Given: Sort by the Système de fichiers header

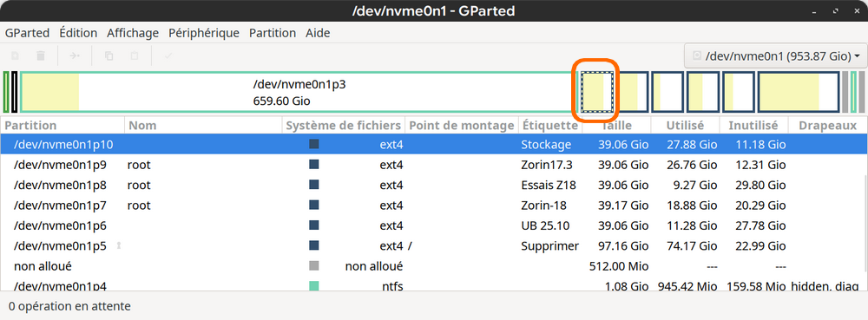Looking at the screenshot, I should tap(343, 126).
